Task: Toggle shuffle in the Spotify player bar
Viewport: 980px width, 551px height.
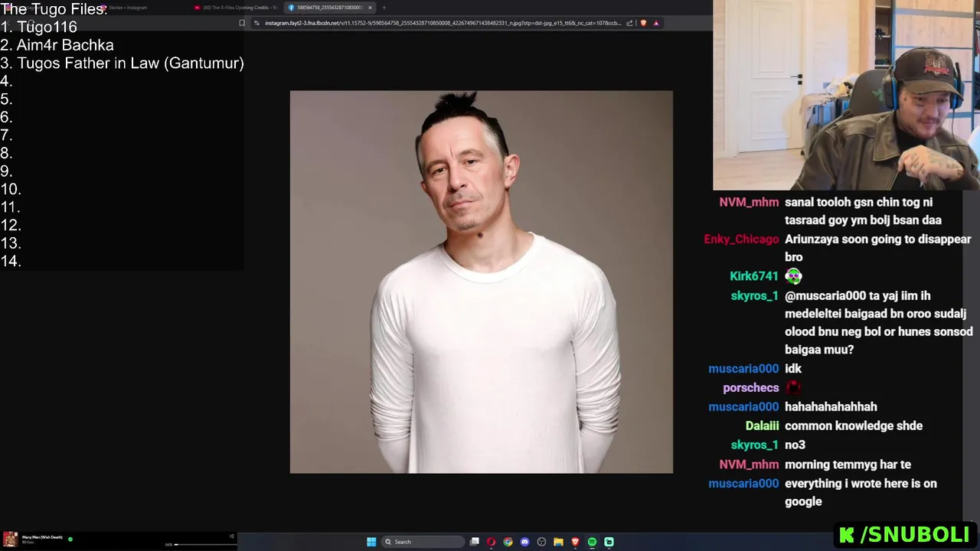Action: click(x=231, y=536)
